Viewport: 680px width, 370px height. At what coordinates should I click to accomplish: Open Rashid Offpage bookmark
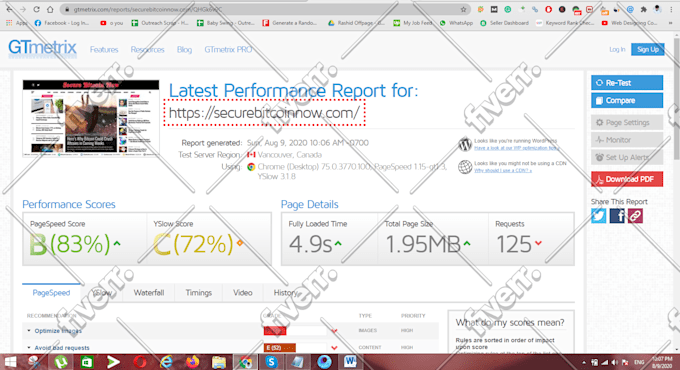pyautogui.click(x=356, y=23)
